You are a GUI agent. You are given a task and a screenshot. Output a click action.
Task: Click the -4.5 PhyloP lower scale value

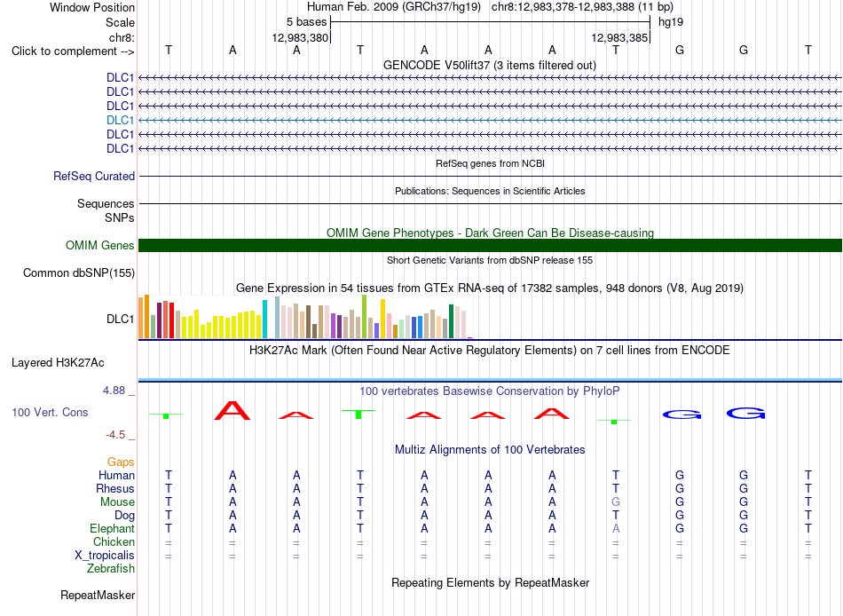(115, 435)
